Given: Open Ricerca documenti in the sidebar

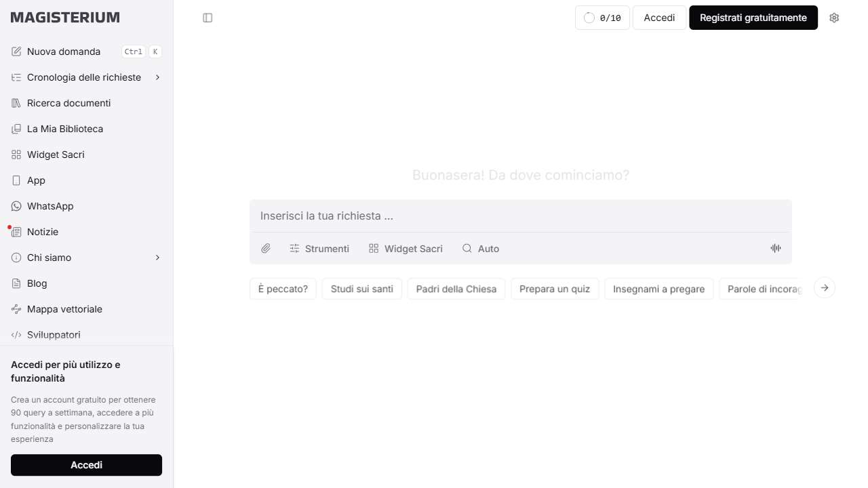Looking at the screenshot, I should pyautogui.click(x=68, y=103).
